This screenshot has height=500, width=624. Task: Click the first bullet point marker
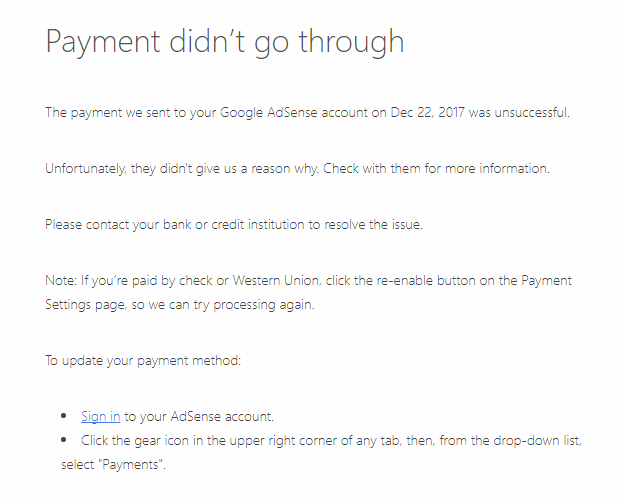point(64,416)
